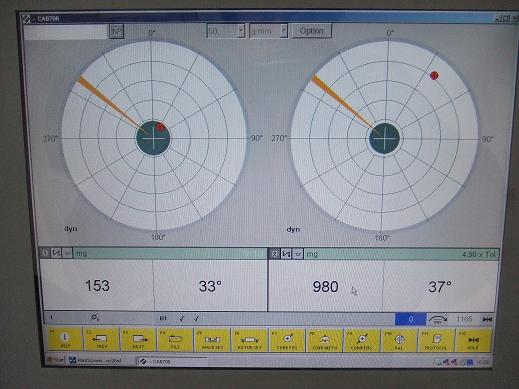Click the text field at top left
This screenshot has height=389, width=519.
click(66, 32)
